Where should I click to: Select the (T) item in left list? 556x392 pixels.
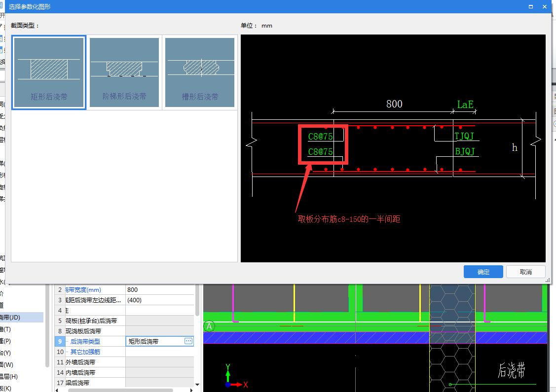pyautogui.click(x=5, y=329)
